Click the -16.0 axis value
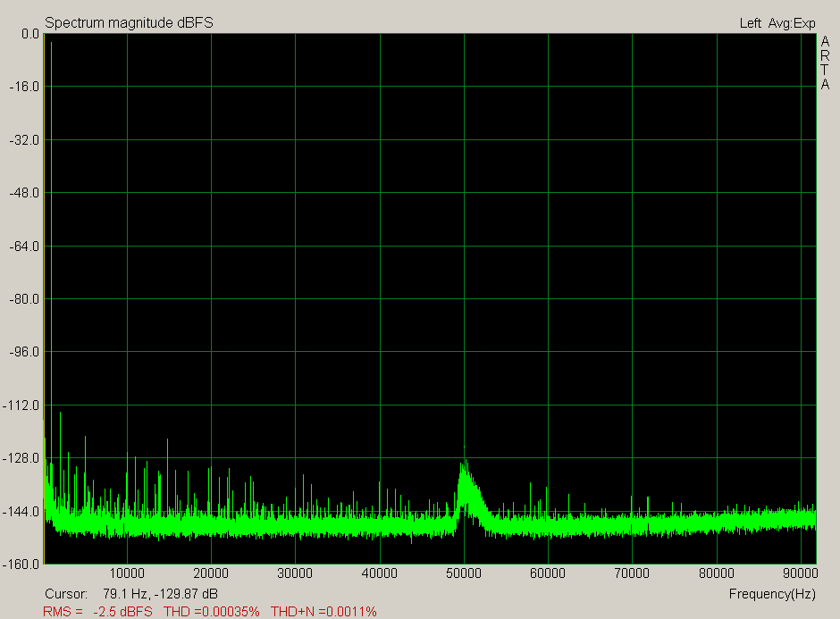The image size is (840, 619). click(25, 87)
